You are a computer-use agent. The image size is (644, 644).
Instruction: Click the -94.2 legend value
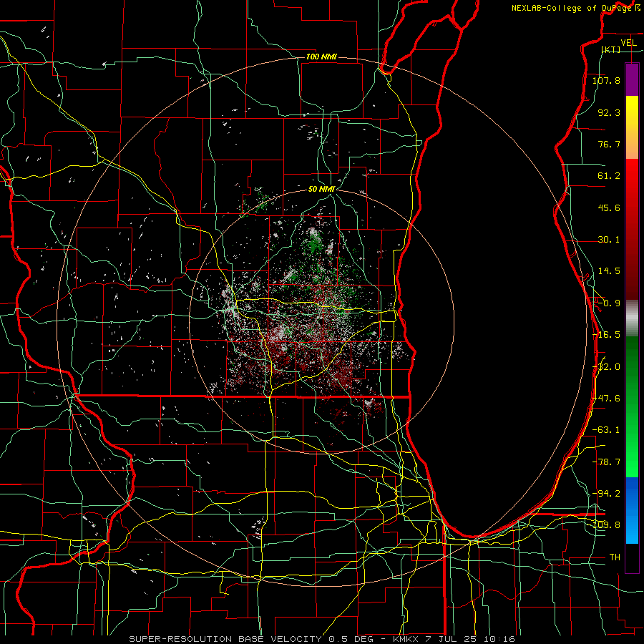click(x=606, y=494)
